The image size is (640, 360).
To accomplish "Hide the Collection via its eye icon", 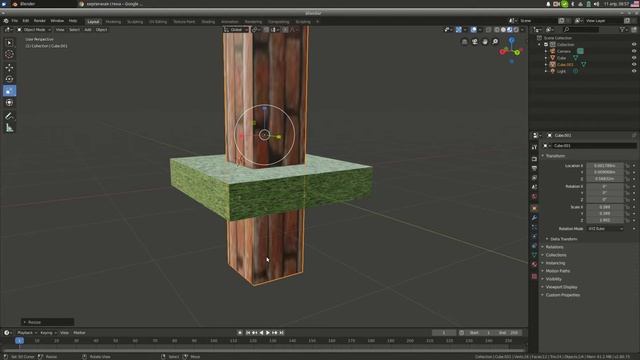I will click(x=634, y=44).
